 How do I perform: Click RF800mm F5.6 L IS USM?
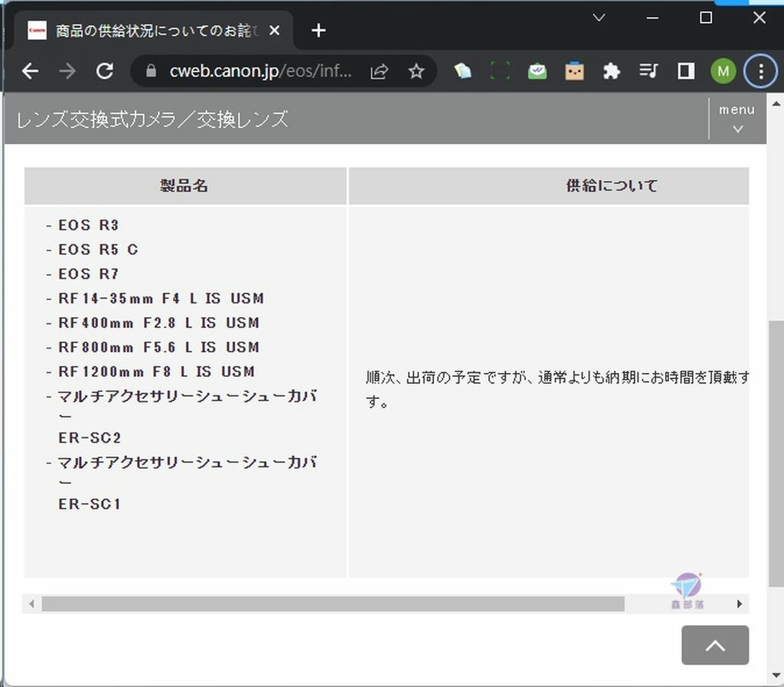point(159,348)
